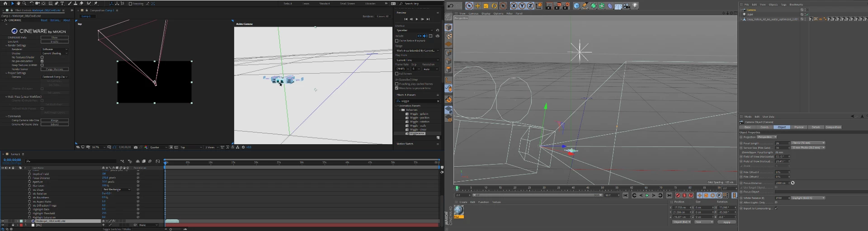Select the Hand tool in After Effects

pos(19,3)
